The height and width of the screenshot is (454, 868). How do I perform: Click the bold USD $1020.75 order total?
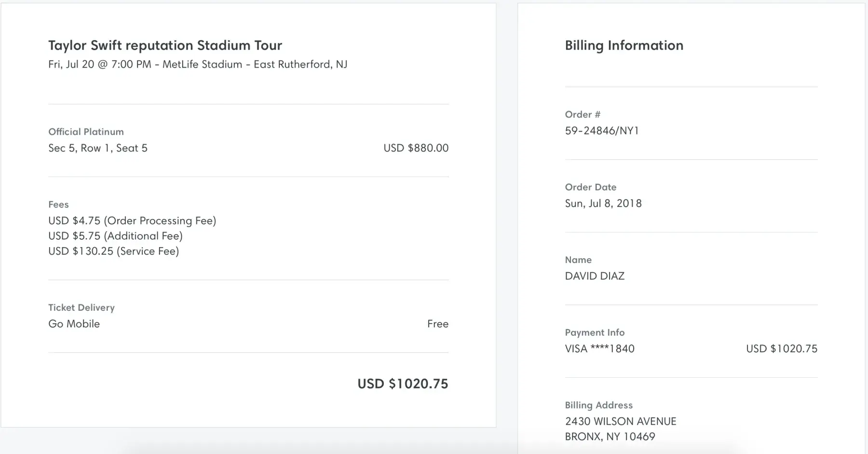coord(403,384)
